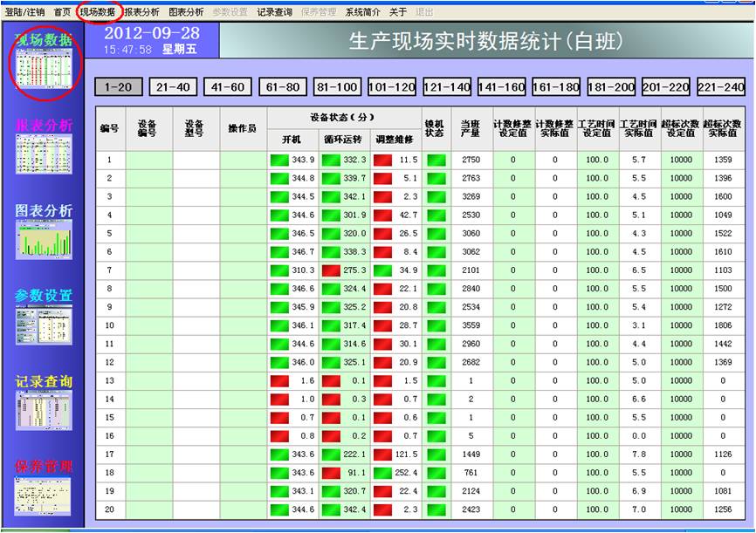Select the 现场数据 menu item
The height and width of the screenshot is (533, 756).
[x=96, y=12]
